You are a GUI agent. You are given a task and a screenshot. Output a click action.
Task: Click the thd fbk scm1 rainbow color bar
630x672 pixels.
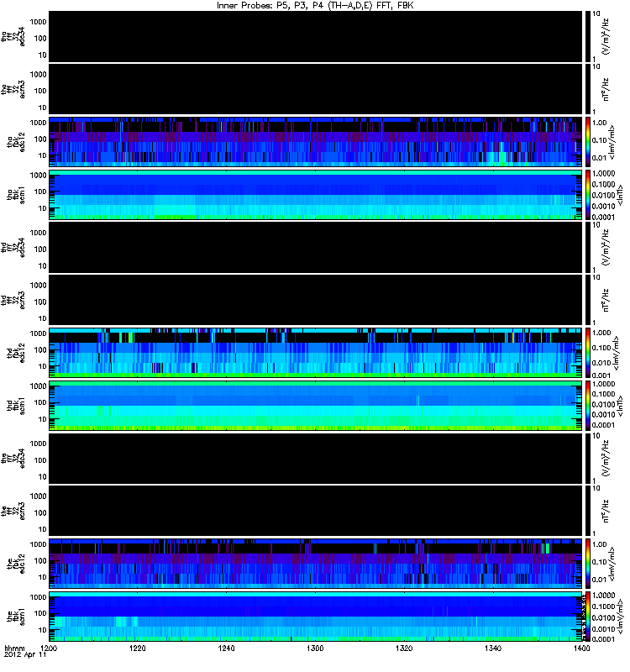pyautogui.click(x=588, y=406)
